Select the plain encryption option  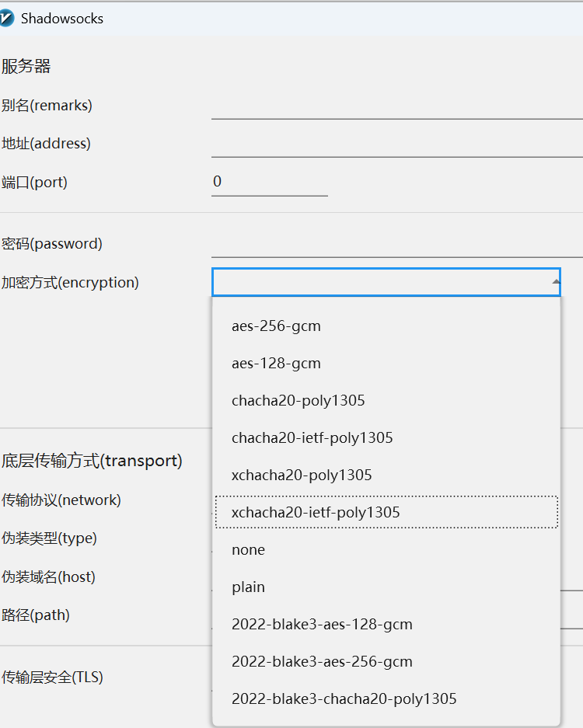(386, 587)
